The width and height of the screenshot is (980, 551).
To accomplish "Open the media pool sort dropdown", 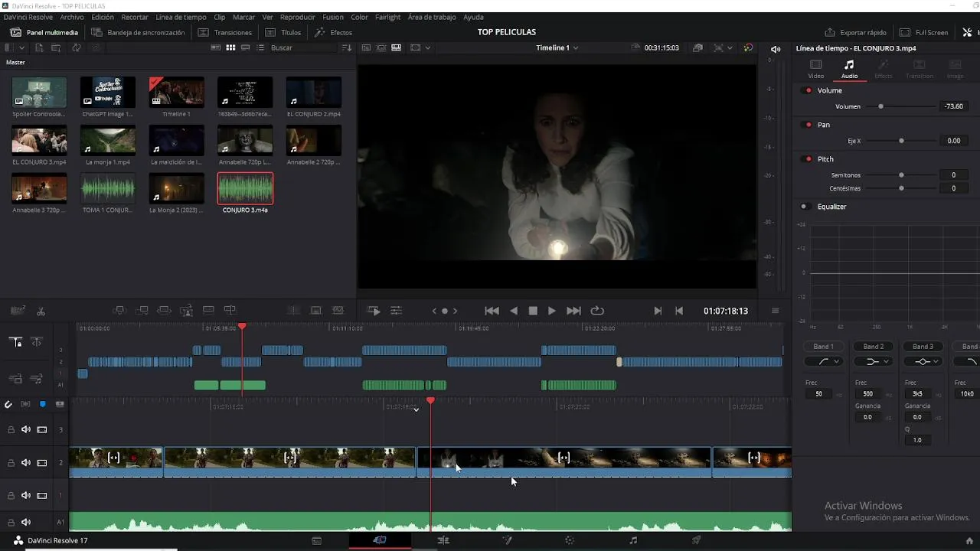I will (347, 47).
